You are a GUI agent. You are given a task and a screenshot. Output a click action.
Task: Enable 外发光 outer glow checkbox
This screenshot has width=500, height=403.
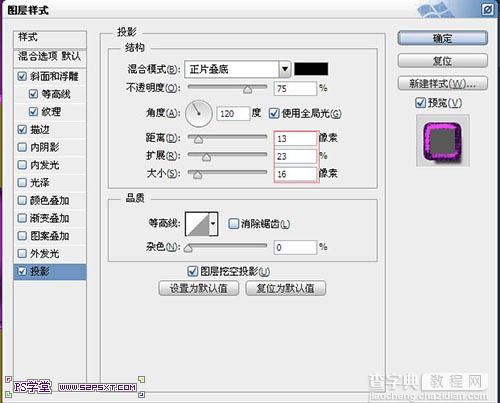(x=22, y=254)
